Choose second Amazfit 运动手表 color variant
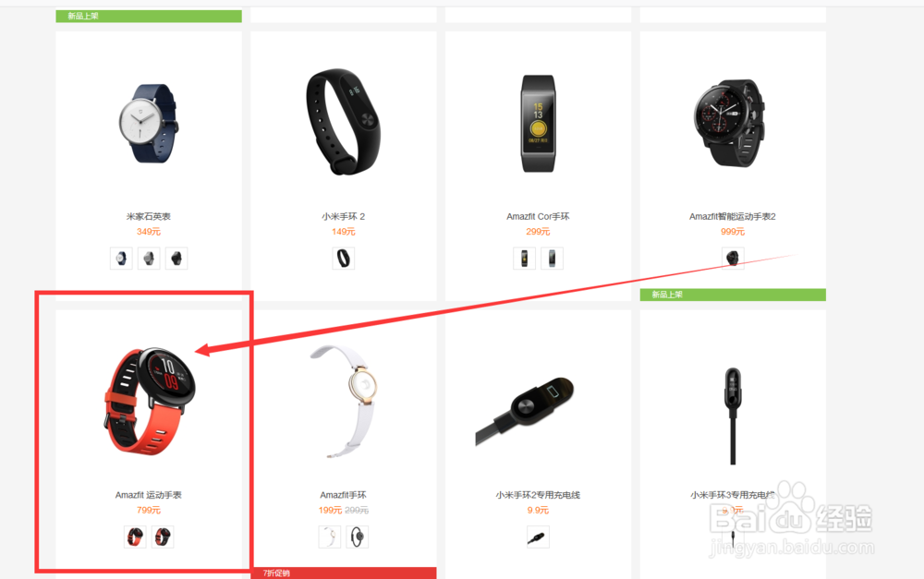The height and width of the screenshot is (579, 924). tap(163, 537)
